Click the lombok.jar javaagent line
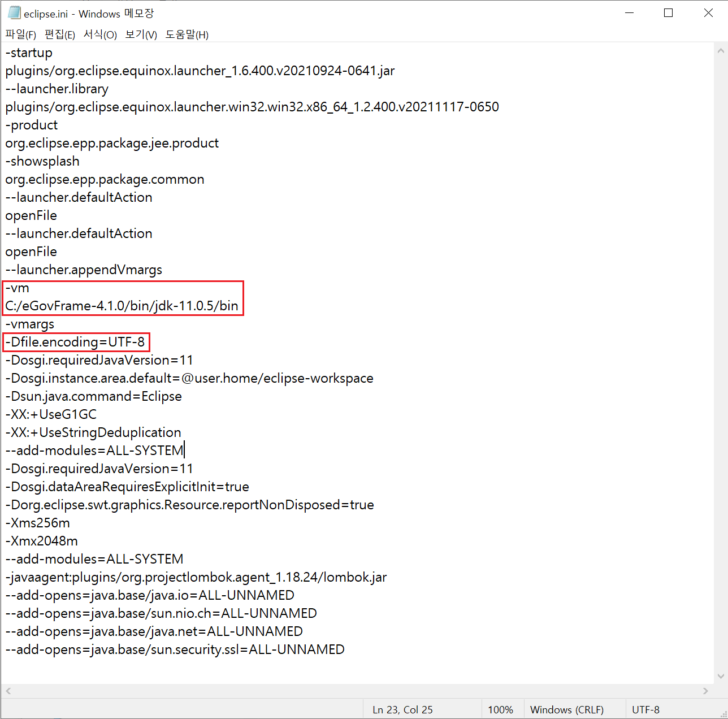728x719 pixels. 196,577
